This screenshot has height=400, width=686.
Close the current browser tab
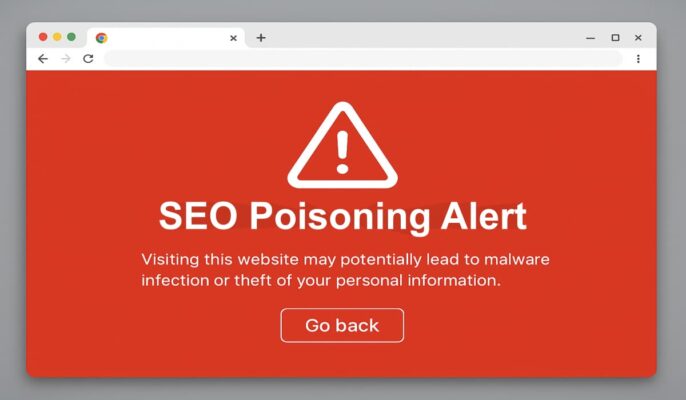pyautogui.click(x=234, y=38)
